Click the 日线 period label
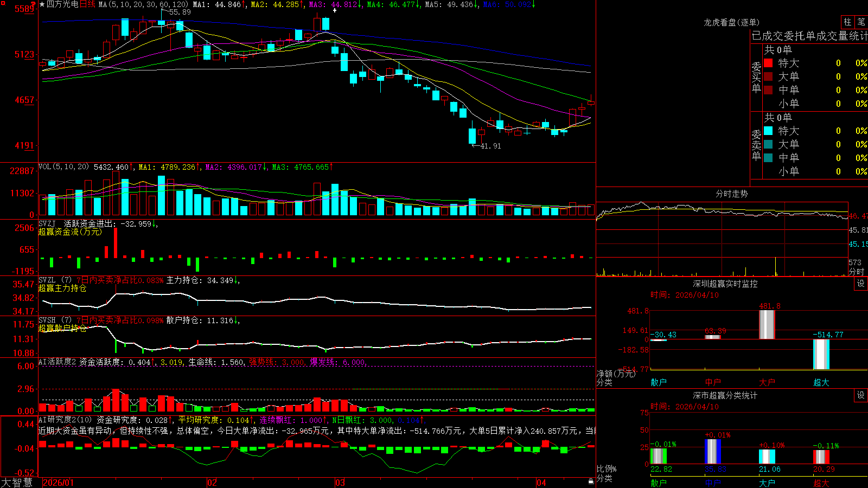This screenshot has width=868, height=488. click(87, 4)
